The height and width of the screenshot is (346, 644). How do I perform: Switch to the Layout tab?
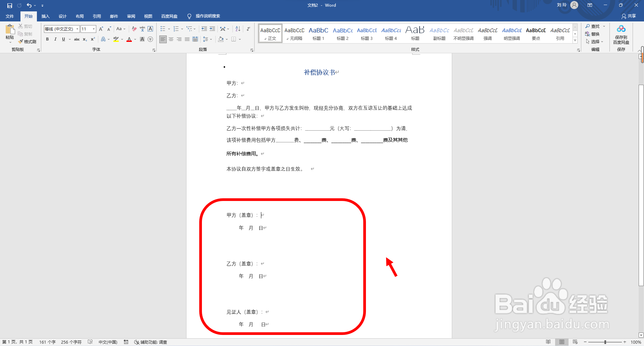79,16
